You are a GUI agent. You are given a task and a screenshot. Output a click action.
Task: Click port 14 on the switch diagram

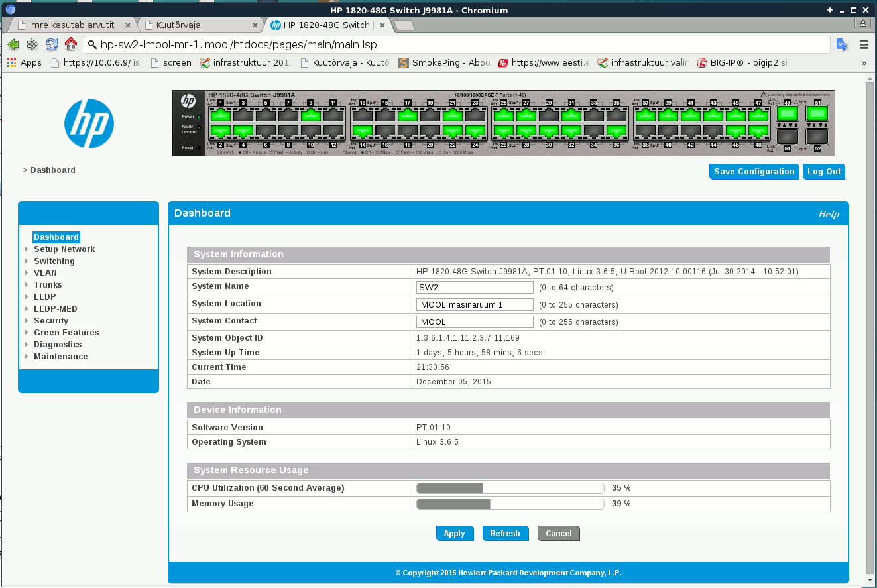click(363, 131)
